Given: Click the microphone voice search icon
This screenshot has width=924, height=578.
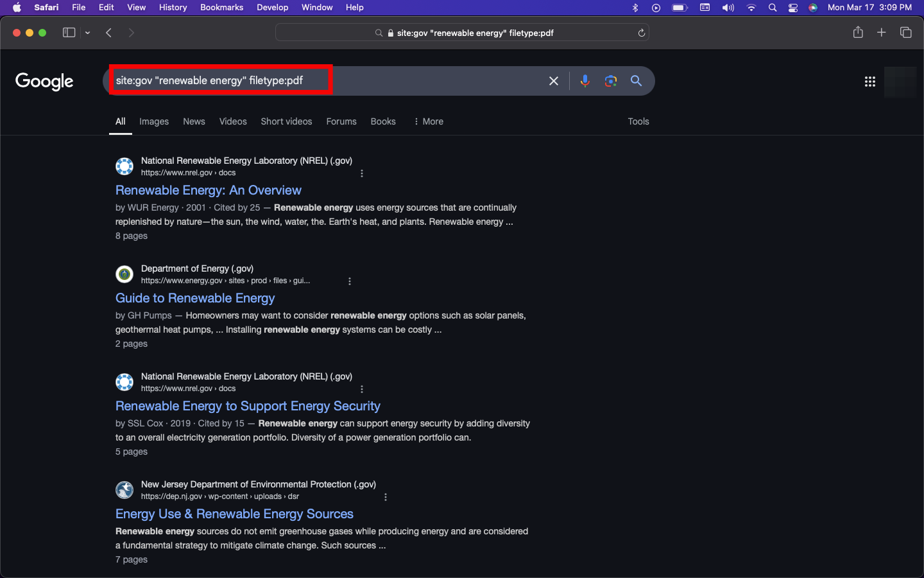Looking at the screenshot, I should [x=585, y=81].
